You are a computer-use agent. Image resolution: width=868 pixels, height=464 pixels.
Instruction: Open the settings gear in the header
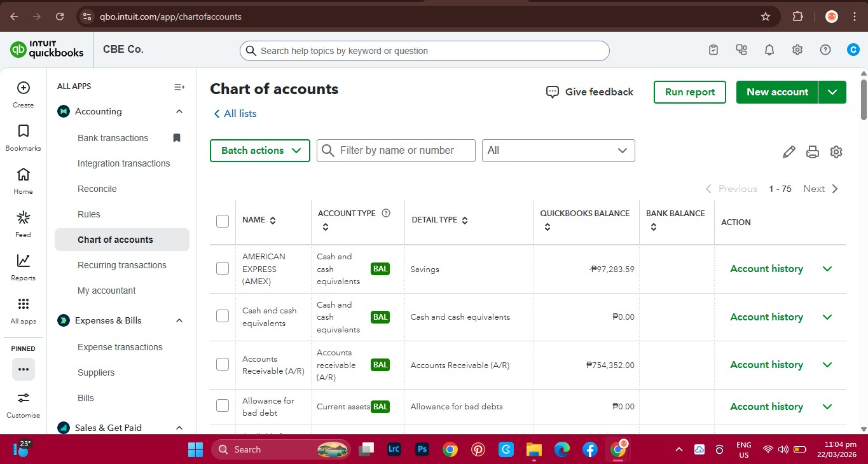797,50
